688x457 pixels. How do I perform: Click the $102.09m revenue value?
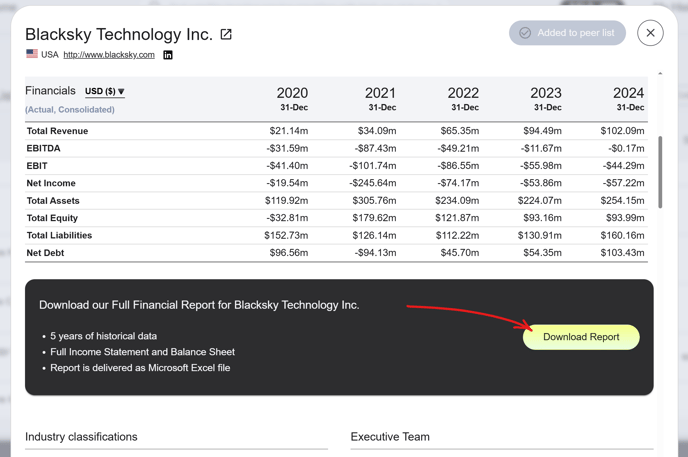pyautogui.click(x=622, y=131)
